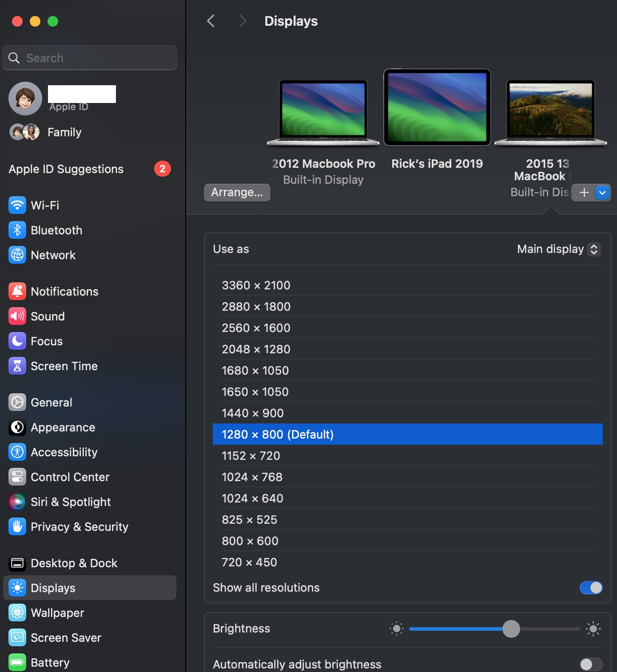Screen dimensions: 617x672
Task: Click the Screen Time hourglass icon
Action: click(x=17, y=366)
